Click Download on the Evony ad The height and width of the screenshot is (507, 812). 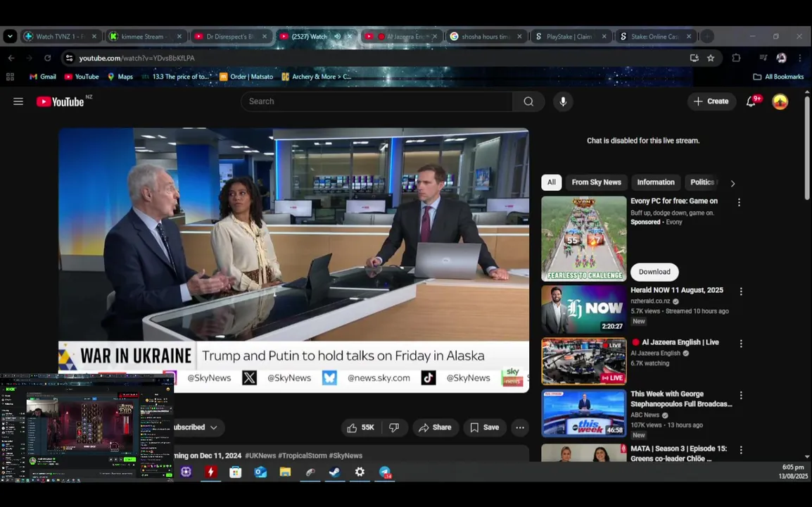654,273
